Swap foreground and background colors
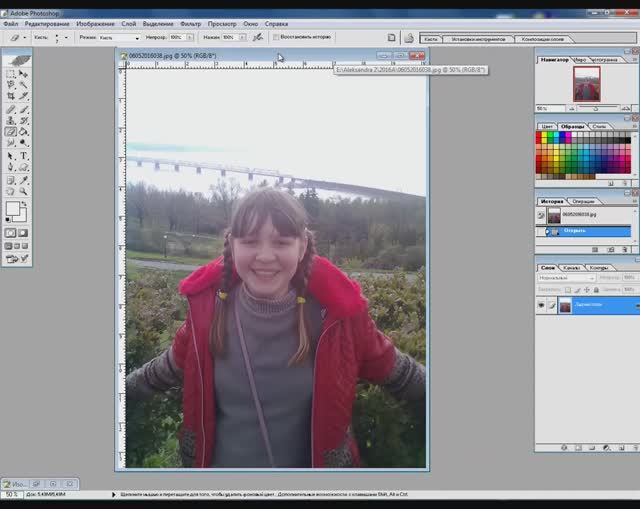The width and height of the screenshot is (640, 509). pyautogui.click(x=24, y=203)
